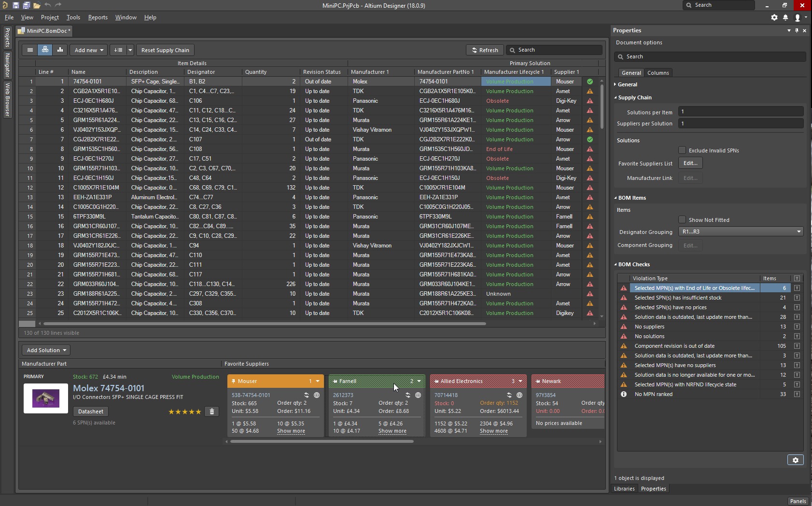Viewport: 812px width, 506px height.
Task: Toggle filter for Selected SPN(s) have no prices
Action: 797,307
